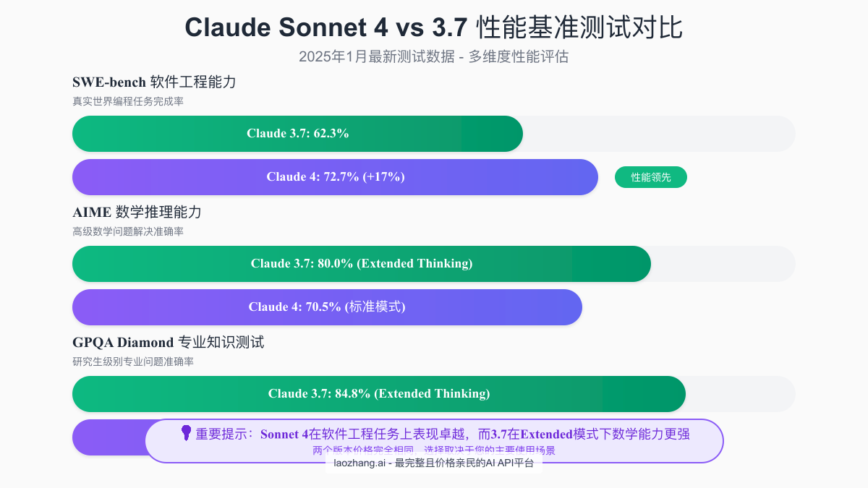Click the Claude 3.7: 80.0% Extended Thinking bar
The width and height of the screenshot is (868, 488).
tap(361, 264)
